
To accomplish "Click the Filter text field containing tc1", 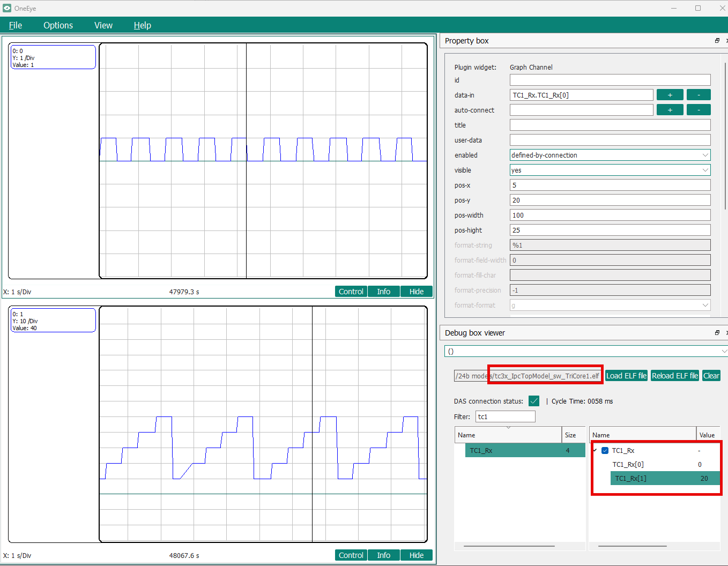I will pyautogui.click(x=505, y=416).
